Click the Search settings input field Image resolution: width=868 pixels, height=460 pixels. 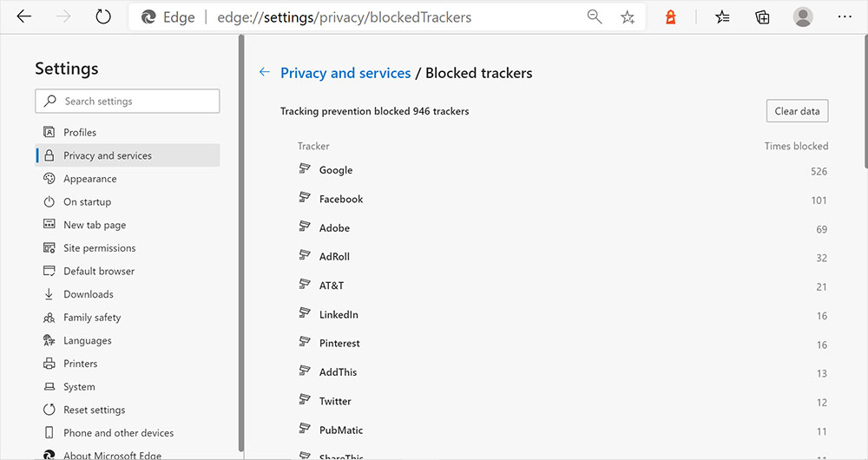point(128,102)
